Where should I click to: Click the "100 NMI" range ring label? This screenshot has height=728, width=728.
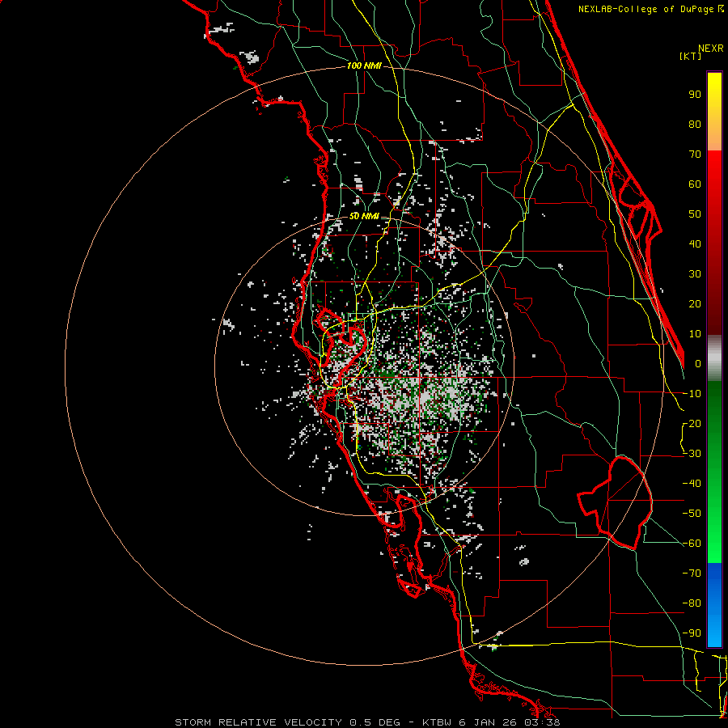click(x=364, y=66)
